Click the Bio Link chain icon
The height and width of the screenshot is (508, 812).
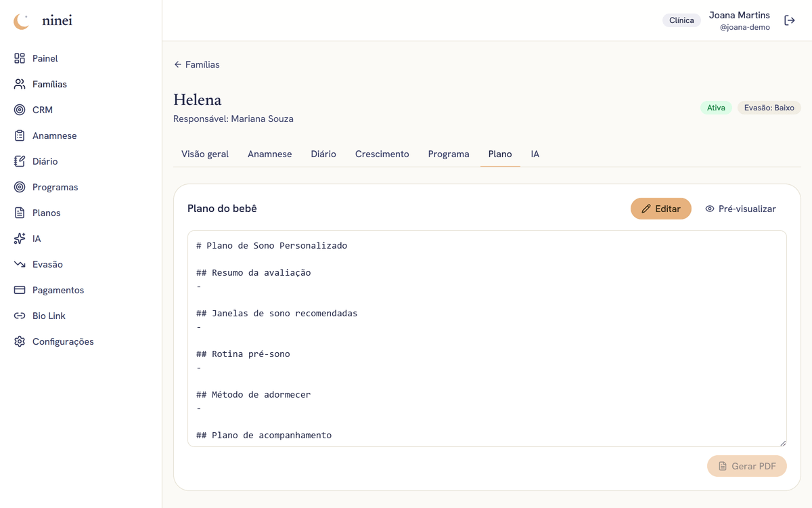pyautogui.click(x=20, y=316)
